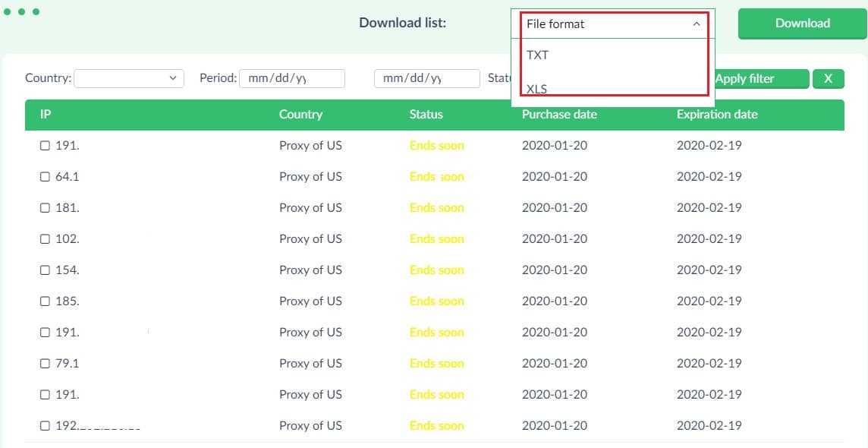Tick the checkbox for IP 181.
868x448 pixels.
click(45, 207)
